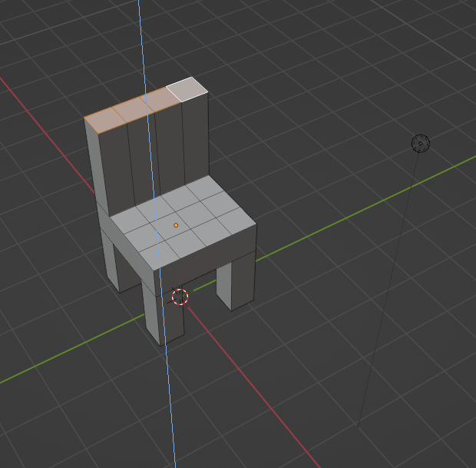This screenshot has height=468, width=476.
Task: Select the chair's back-left leg
Action: [119, 267]
